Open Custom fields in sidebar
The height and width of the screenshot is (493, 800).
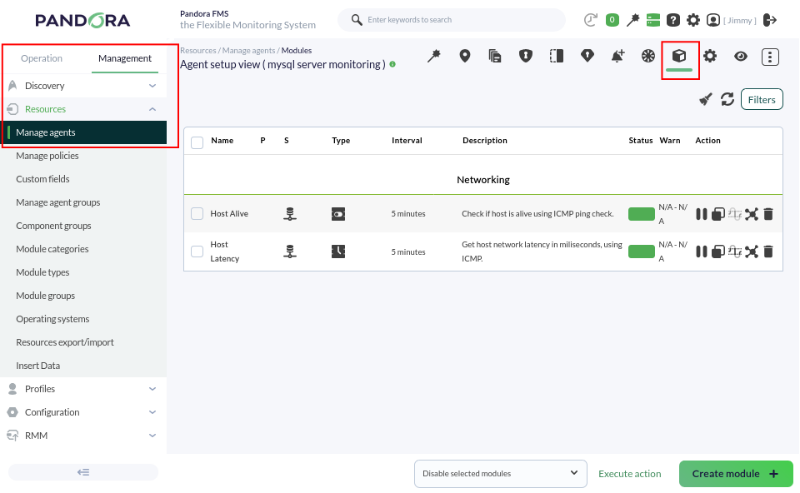click(42, 179)
